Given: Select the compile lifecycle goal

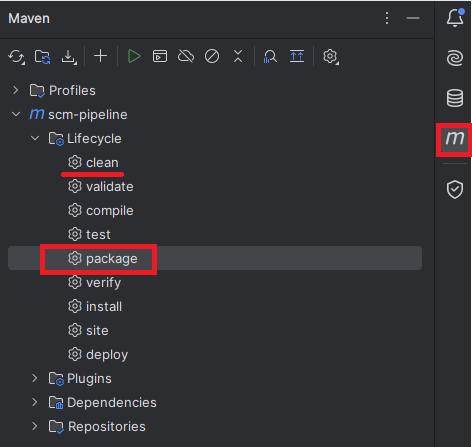Looking at the screenshot, I should pos(110,211).
